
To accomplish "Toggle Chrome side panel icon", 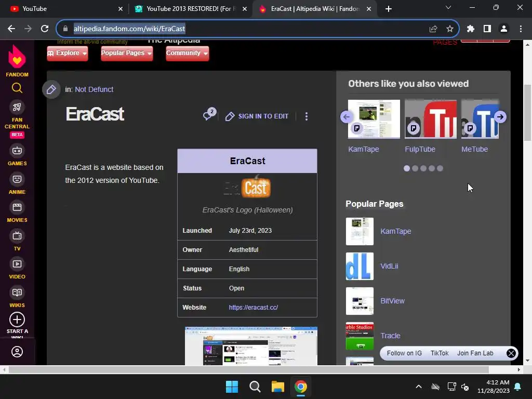I will pos(487,29).
